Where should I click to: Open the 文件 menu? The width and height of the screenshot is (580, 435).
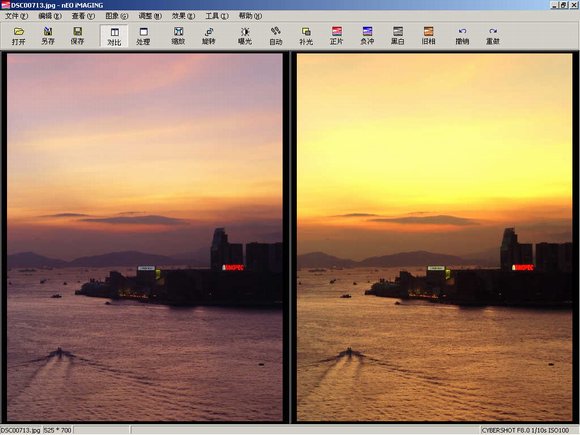coord(16,16)
